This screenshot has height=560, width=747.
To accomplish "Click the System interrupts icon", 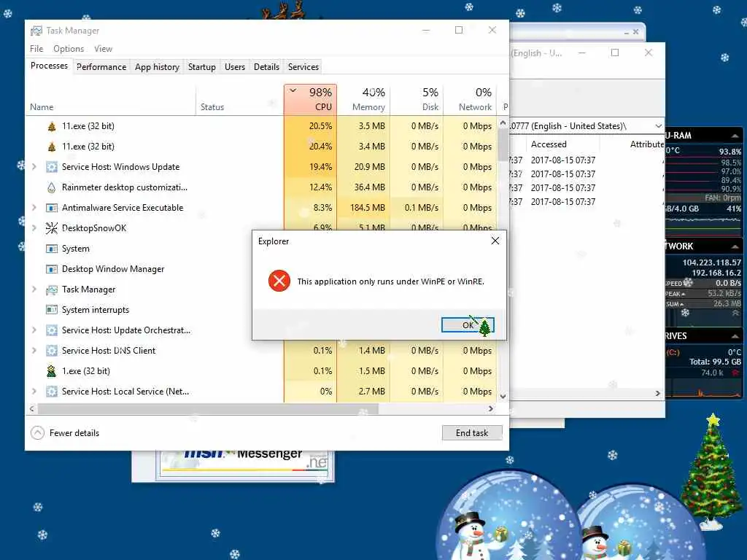I will (52, 310).
